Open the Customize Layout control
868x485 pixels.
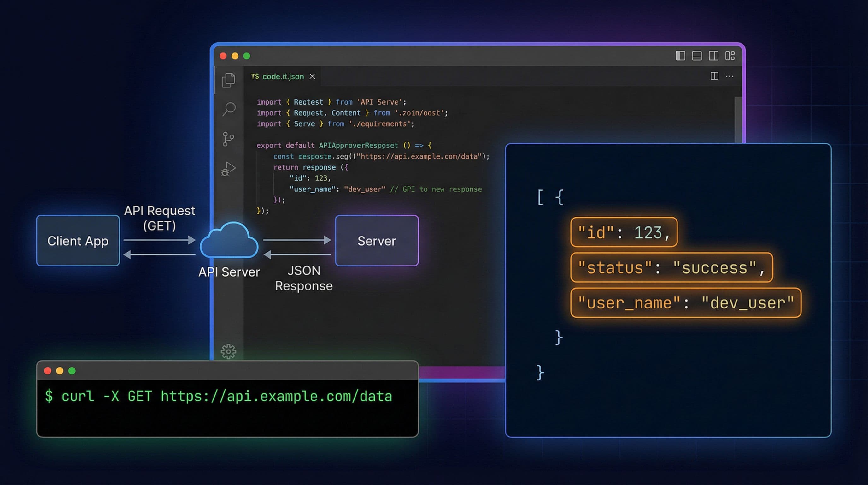tap(730, 56)
